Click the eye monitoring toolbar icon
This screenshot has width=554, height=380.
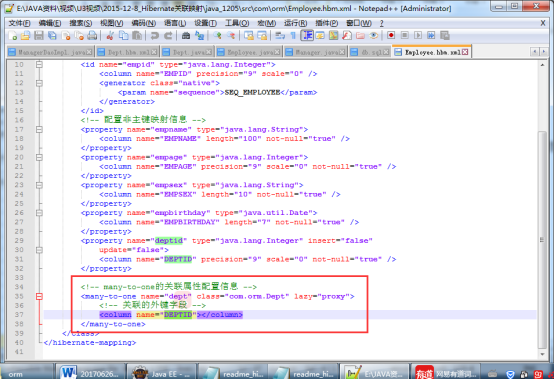(x=373, y=36)
